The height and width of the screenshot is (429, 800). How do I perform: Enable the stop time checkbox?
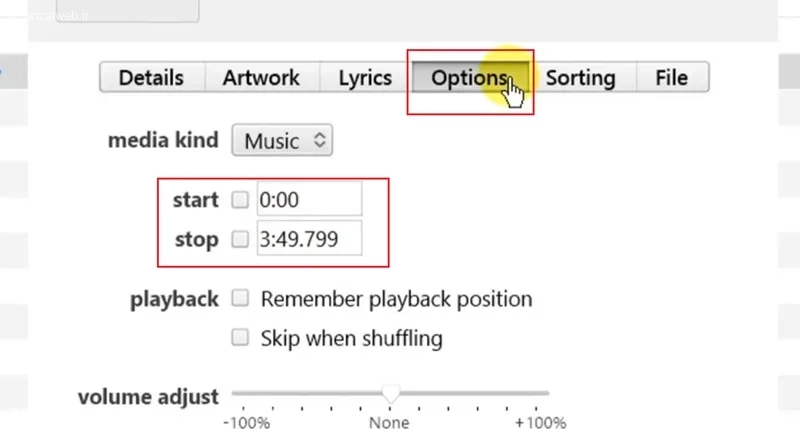(x=240, y=239)
